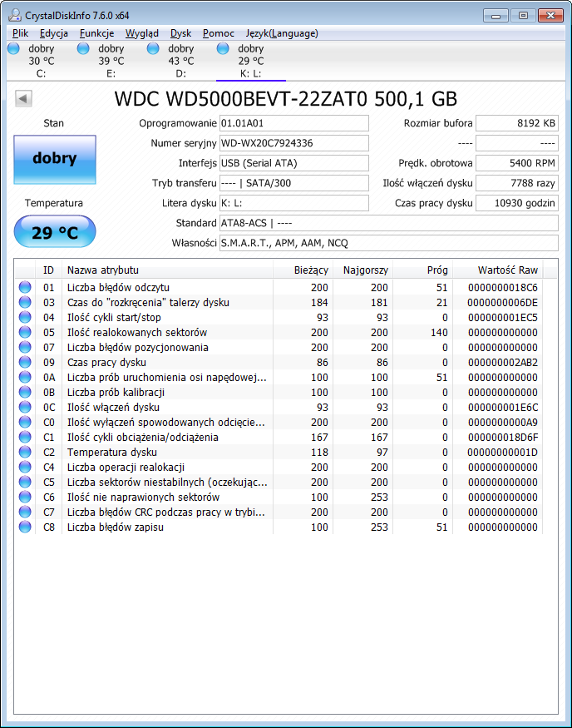Image resolution: width=572 pixels, height=728 pixels.
Task: Select the D: disk status orb
Action: point(153,48)
